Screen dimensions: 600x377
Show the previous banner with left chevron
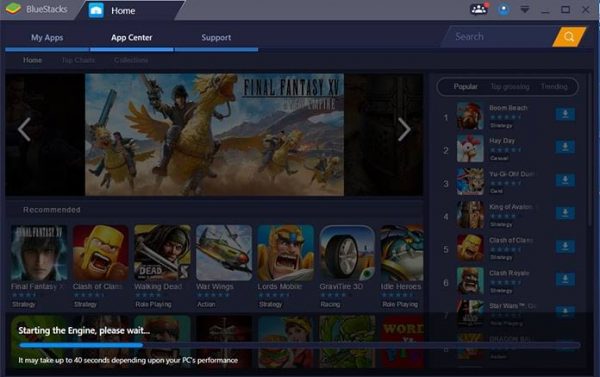24,130
